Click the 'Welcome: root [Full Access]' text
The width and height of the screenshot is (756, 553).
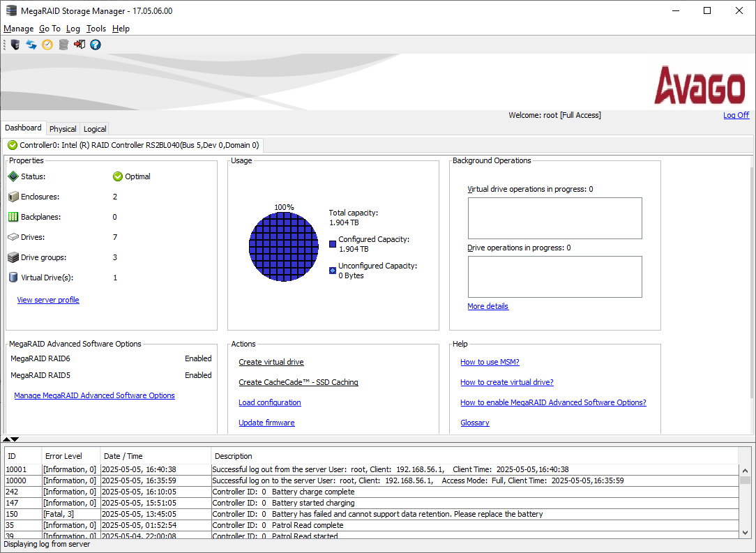click(x=554, y=115)
